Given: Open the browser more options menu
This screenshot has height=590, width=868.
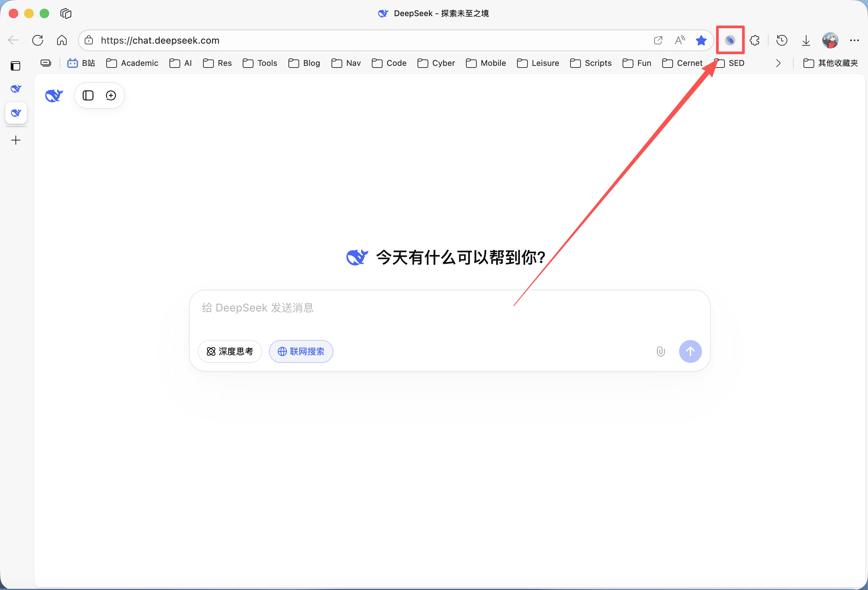Looking at the screenshot, I should click(855, 40).
